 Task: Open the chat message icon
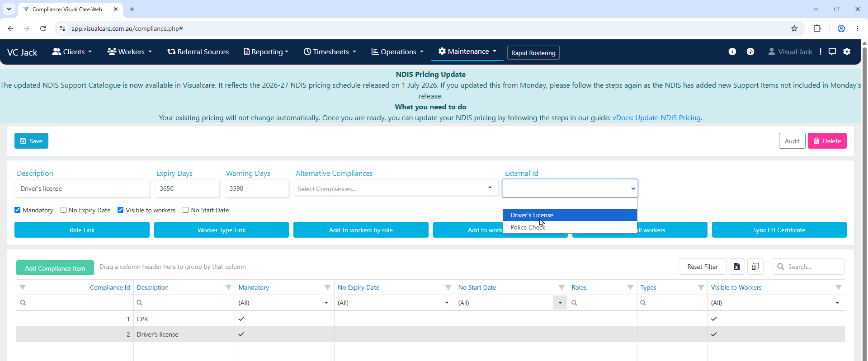coord(832,52)
